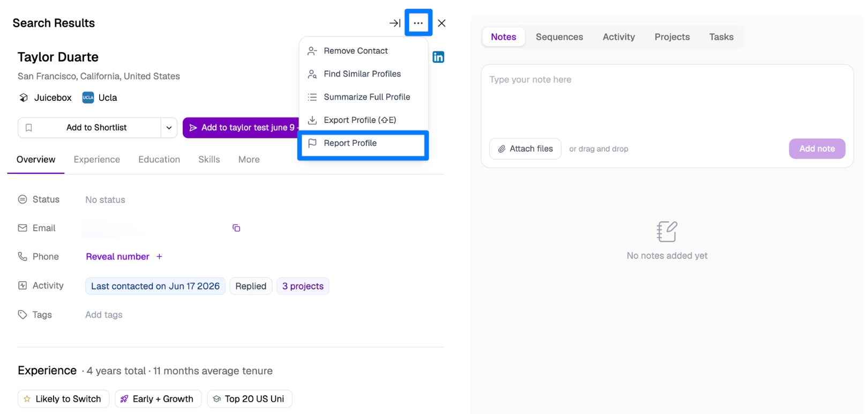Click the bookmark icon in Add to Shortlist
Screen dimensions: 868x414
tap(29, 128)
